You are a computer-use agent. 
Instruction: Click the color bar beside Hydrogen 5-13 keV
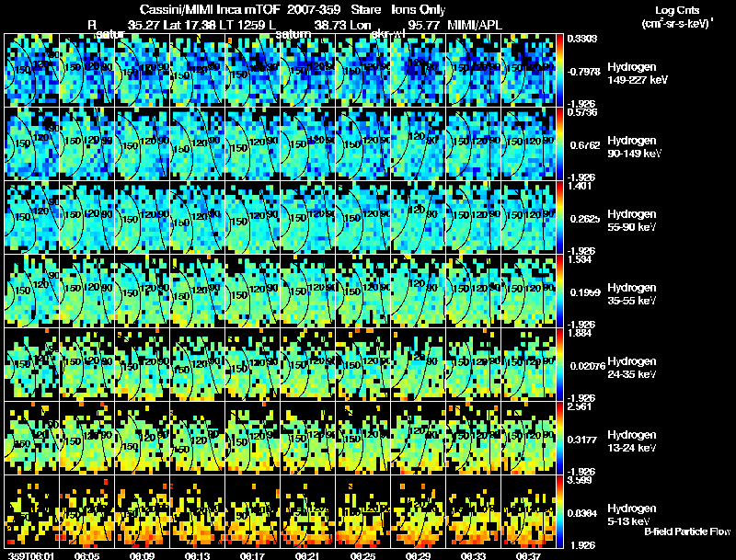click(x=559, y=512)
